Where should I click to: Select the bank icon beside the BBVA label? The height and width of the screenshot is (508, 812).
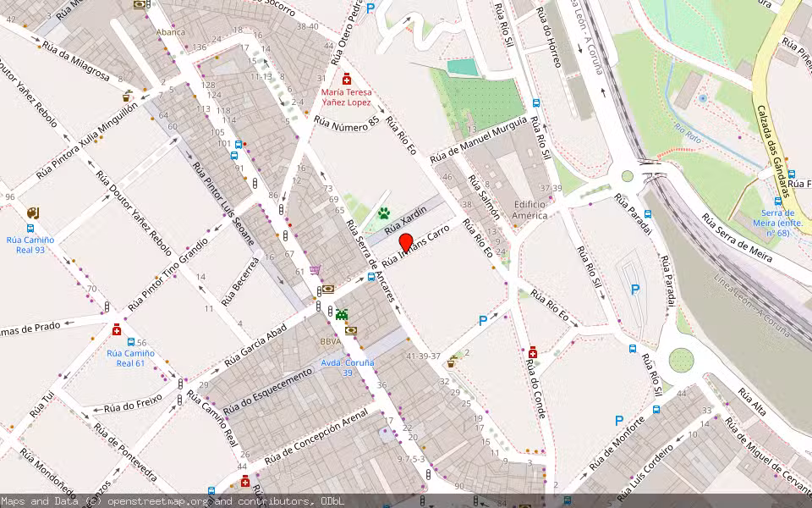351,330
